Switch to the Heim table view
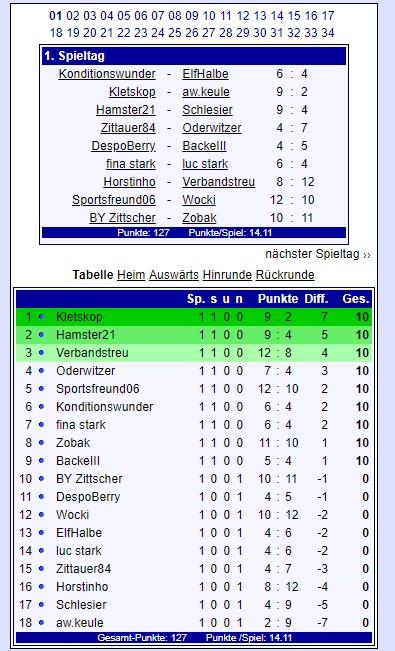395x651 pixels. (x=131, y=275)
